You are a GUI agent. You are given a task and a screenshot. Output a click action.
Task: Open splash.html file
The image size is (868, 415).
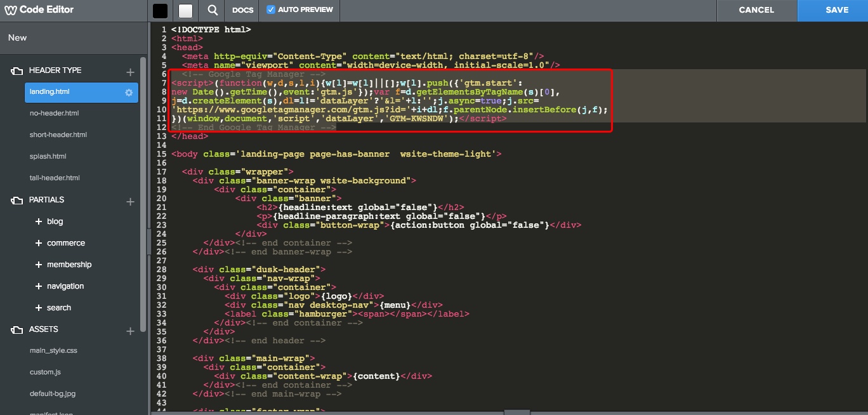48,157
